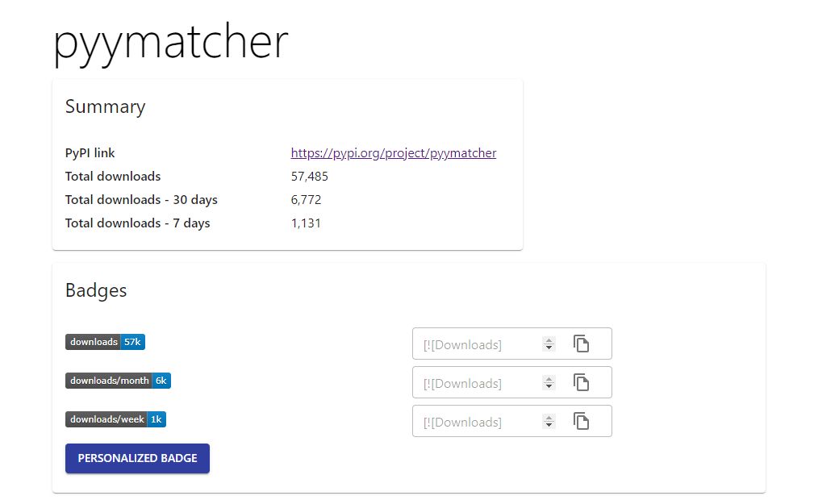Click the 57,485 total downloads value
The height and width of the screenshot is (504, 814).
[310, 177]
